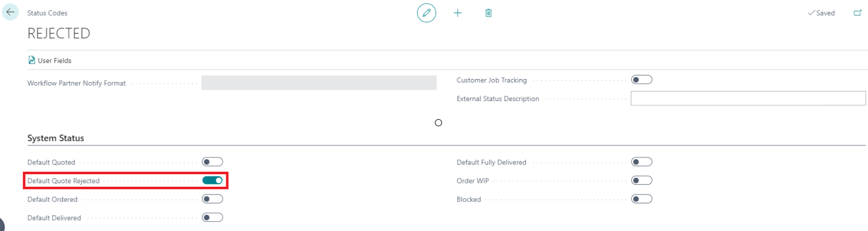Go back using the arrow icon

(11, 12)
